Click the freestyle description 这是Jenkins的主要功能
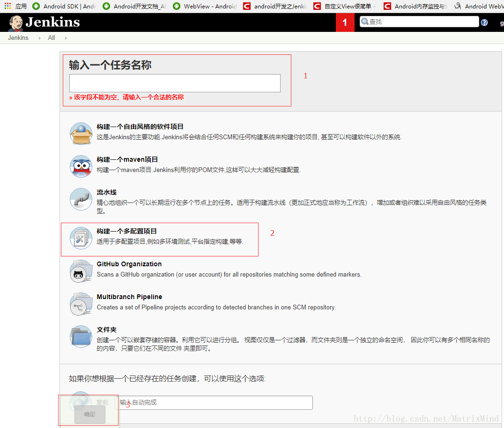The width and height of the screenshot is (504, 428). pos(249,137)
